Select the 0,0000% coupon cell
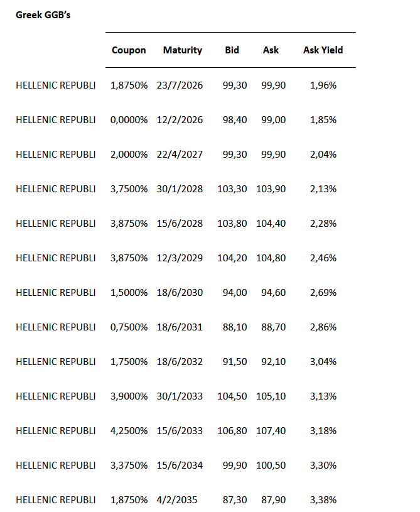The height and width of the screenshot is (512, 420). [x=129, y=119]
